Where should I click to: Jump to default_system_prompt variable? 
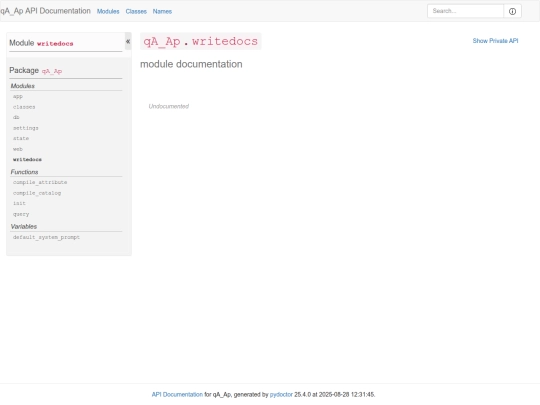pos(46,237)
